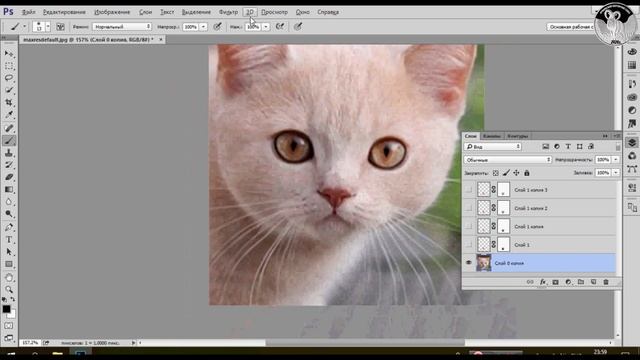Viewport: 640px width, 360px height.
Task: Select the Brush tool in toolbox
Action: [x=9, y=140]
